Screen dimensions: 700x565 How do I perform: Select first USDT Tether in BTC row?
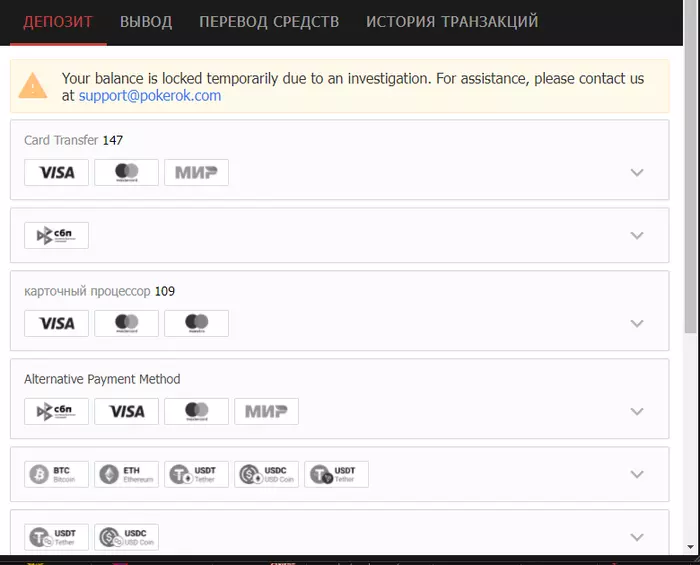click(196, 474)
